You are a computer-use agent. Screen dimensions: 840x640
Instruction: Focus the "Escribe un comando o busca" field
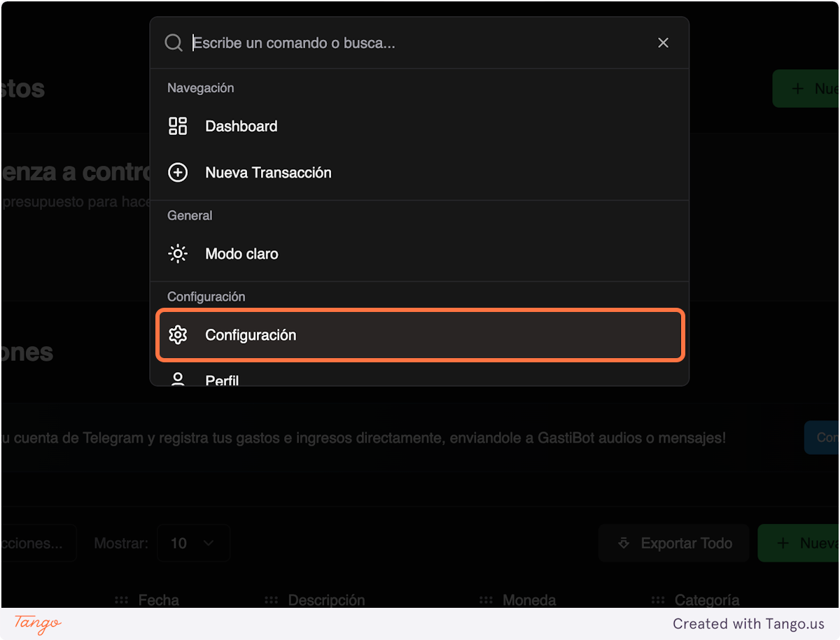(420, 43)
